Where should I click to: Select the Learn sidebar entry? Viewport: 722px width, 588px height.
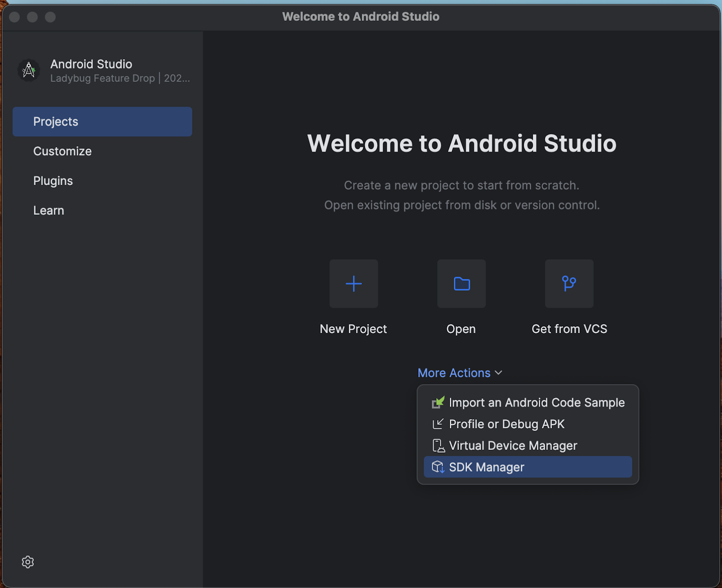point(48,210)
